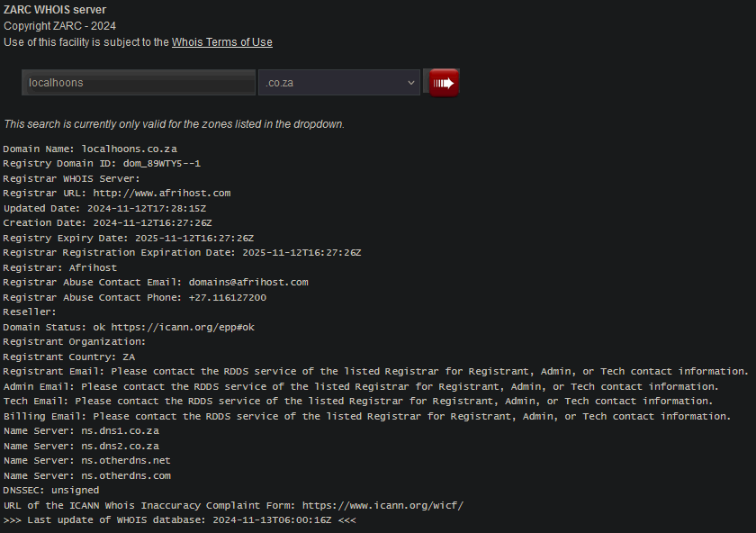Click the domains@afrihost.com abuse contact email
The width and height of the screenshot is (756, 533).
coord(248,282)
